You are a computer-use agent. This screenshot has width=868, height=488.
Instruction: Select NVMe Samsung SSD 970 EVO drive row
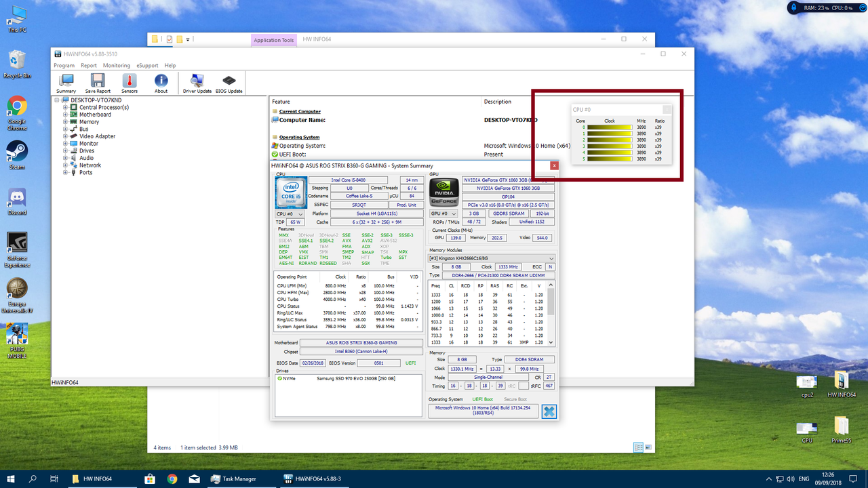(348, 378)
